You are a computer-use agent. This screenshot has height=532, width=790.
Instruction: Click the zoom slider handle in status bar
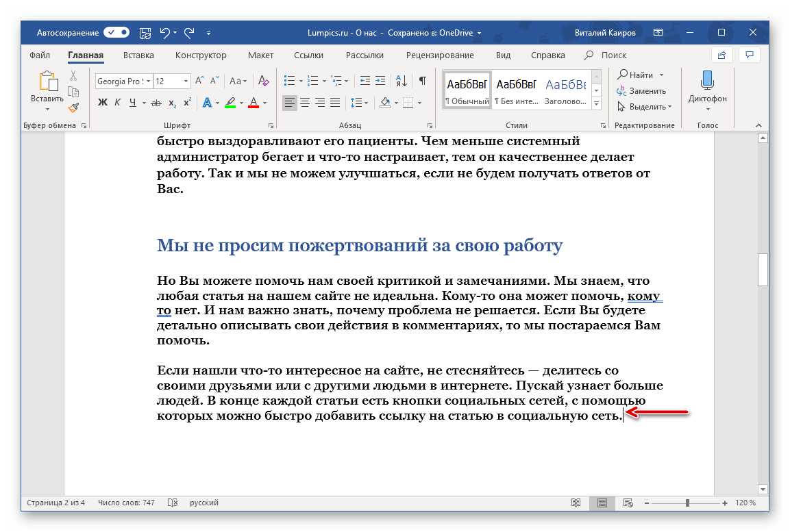(x=687, y=503)
